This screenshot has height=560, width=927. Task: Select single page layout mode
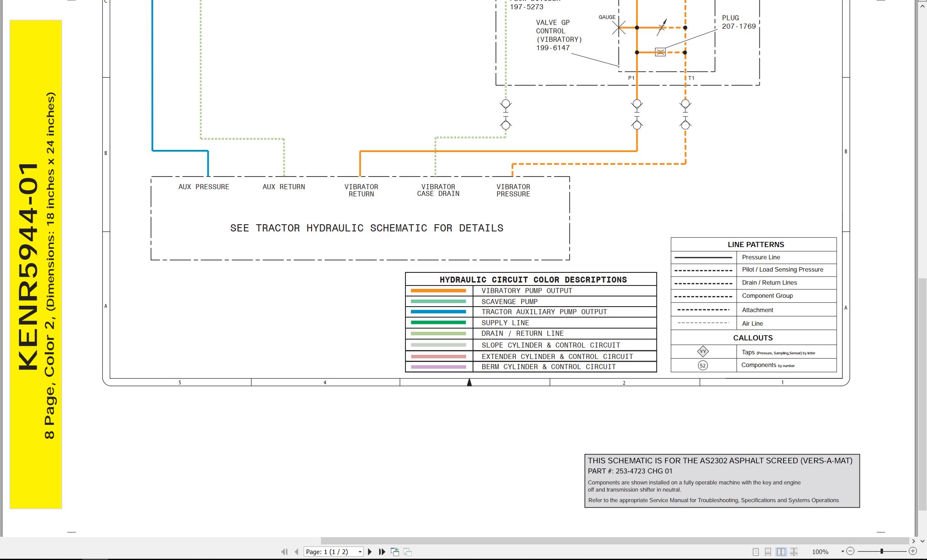pyautogui.click(x=756, y=552)
